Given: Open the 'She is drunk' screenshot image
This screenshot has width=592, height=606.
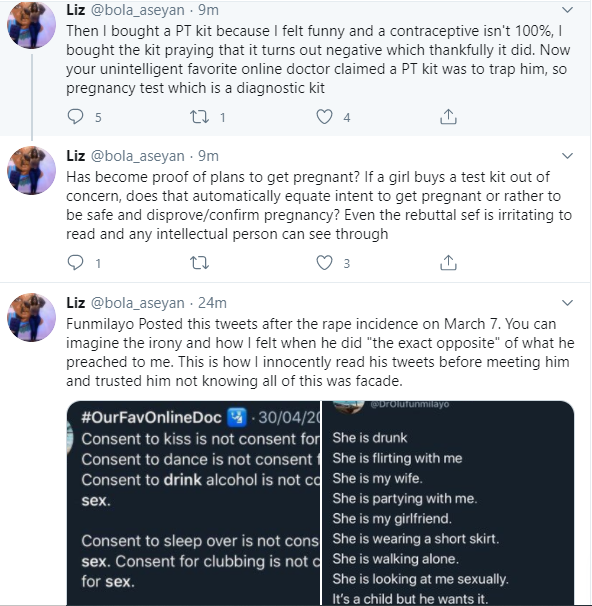Looking at the screenshot, I should pyautogui.click(x=448, y=503).
